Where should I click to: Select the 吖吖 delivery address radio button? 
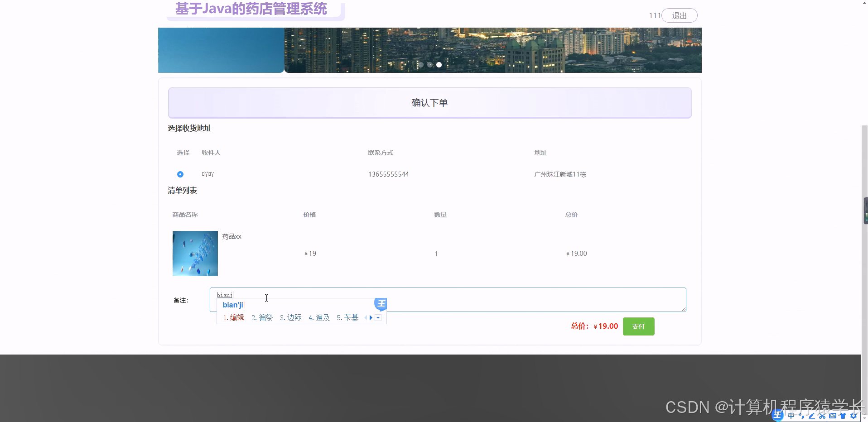pyautogui.click(x=180, y=174)
